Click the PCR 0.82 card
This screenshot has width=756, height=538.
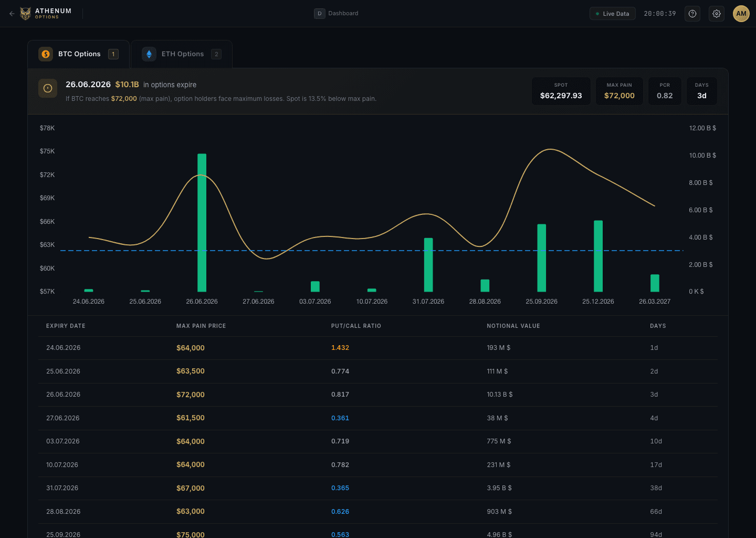click(665, 91)
